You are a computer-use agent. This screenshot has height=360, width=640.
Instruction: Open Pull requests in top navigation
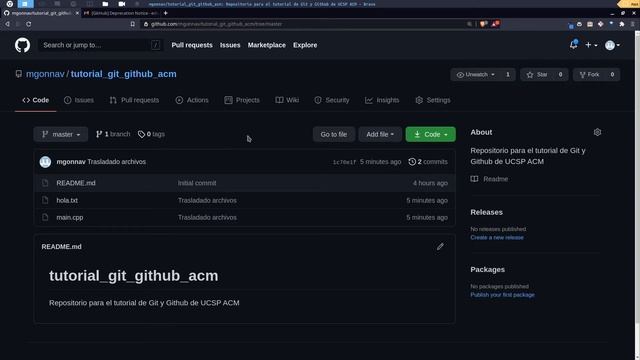[x=192, y=45]
